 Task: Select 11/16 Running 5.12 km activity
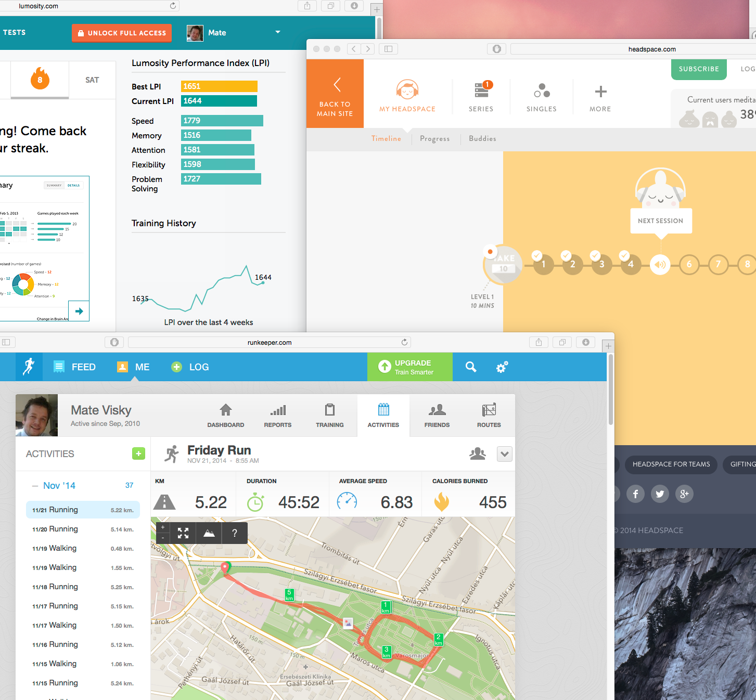pos(83,645)
